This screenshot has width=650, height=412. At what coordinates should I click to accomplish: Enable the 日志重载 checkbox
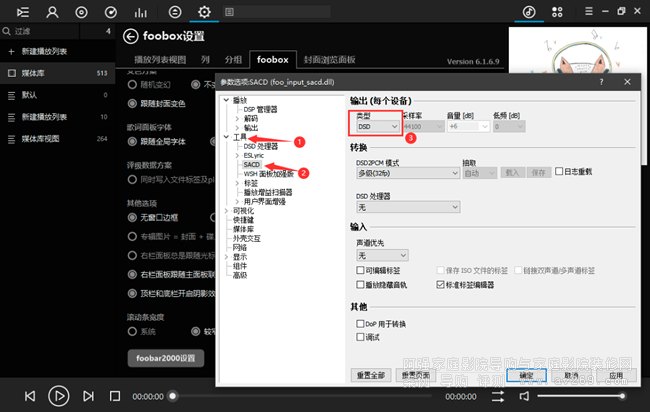coord(560,172)
